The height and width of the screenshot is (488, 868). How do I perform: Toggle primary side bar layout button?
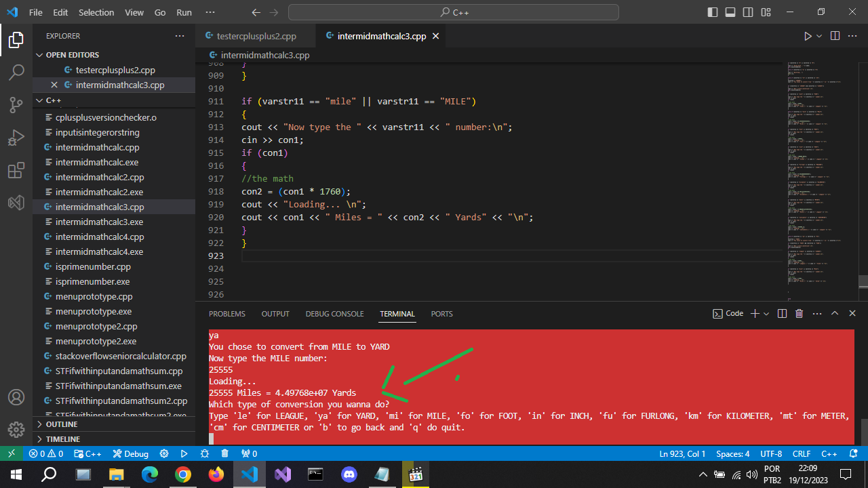coord(713,12)
